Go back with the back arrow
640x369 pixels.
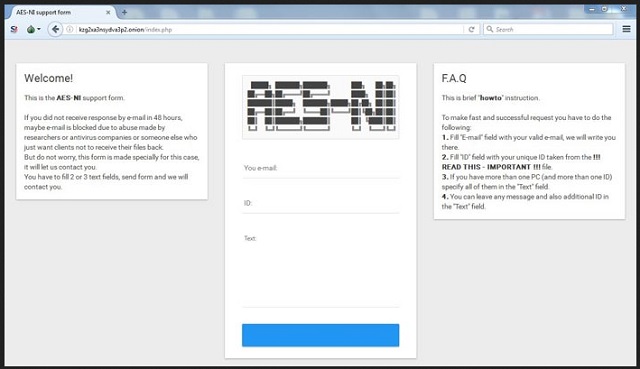coord(55,29)
